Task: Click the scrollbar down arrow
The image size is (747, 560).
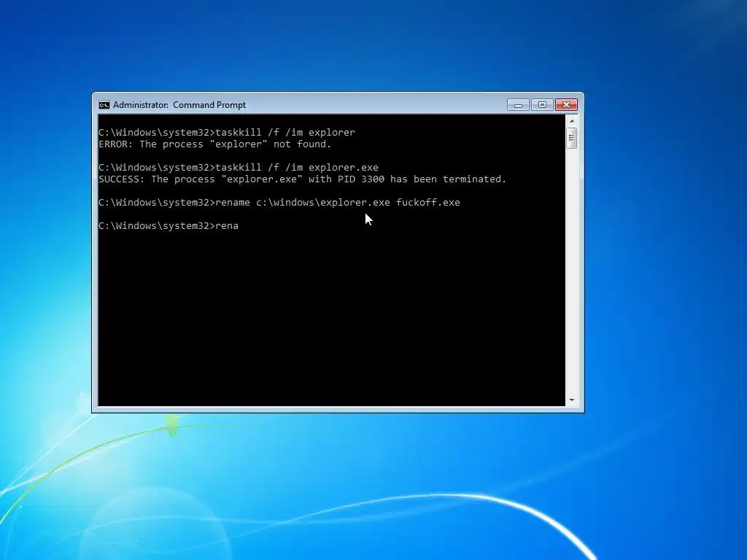Action: (572, 400)
